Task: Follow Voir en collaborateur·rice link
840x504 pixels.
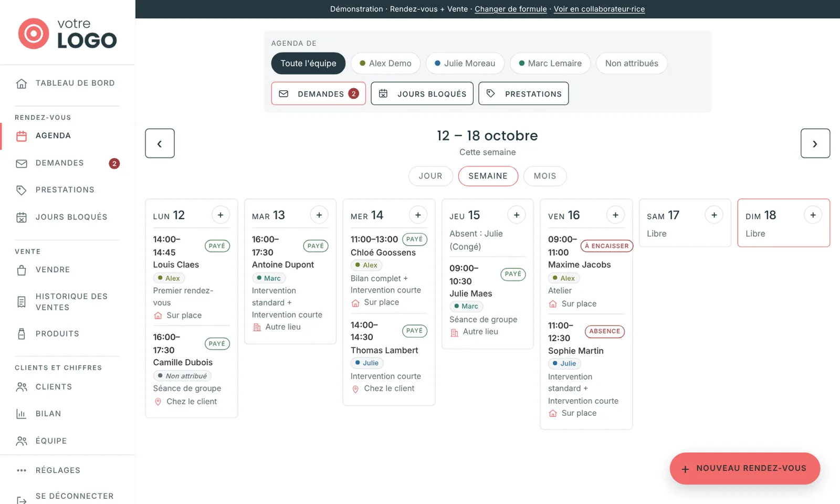Action: (x=599, y=9)
